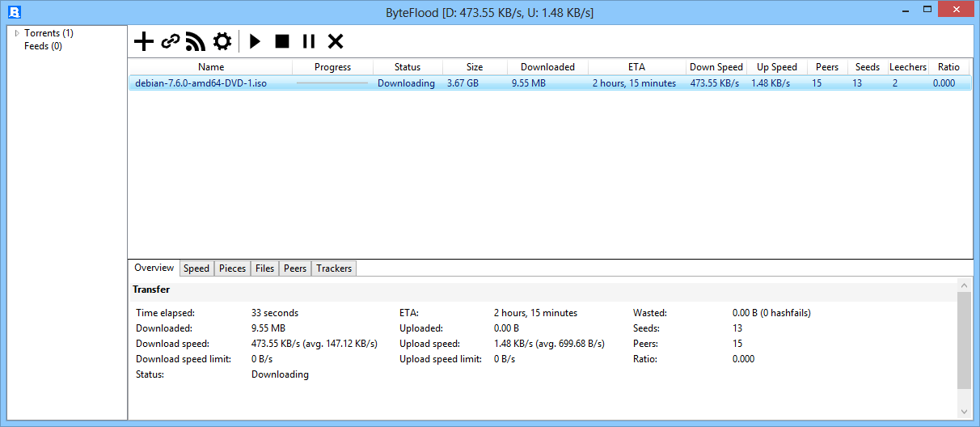
Task: Sort by Down Speed column header
Action: pos(716,67)
